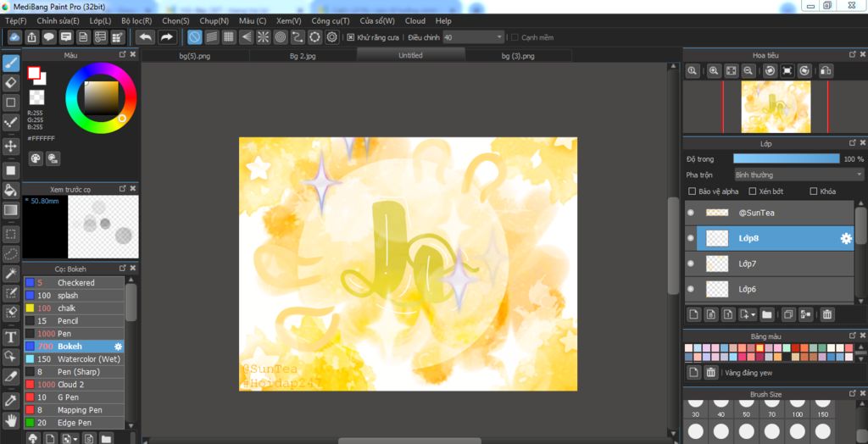Screen dimensions: 868x444
Task: Enable Xén bớt clipping checkbox
Action: click(x=753, y=191)
